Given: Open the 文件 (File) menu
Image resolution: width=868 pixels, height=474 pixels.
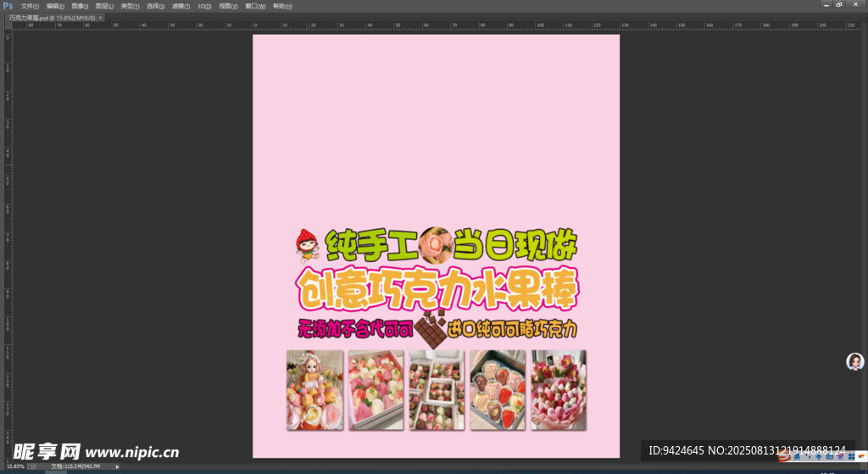Looking at the screenshot, I should [x=31, y=6].
